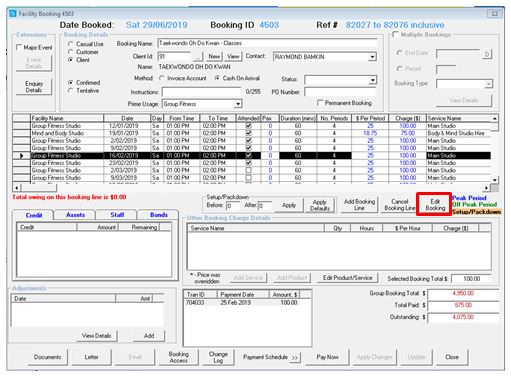Click Cancel Booking Line button
This screenshot has width=511, height=376.
point(400,205)
